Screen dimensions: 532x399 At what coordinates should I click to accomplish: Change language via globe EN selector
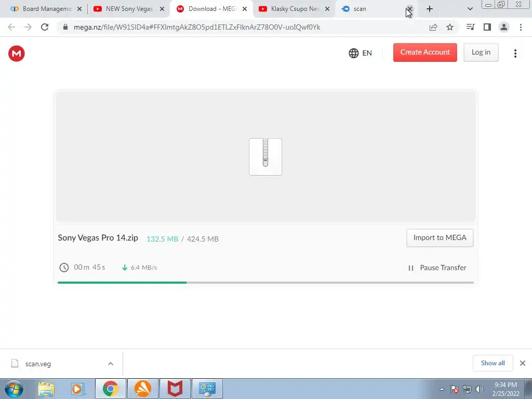click(361, 53)
